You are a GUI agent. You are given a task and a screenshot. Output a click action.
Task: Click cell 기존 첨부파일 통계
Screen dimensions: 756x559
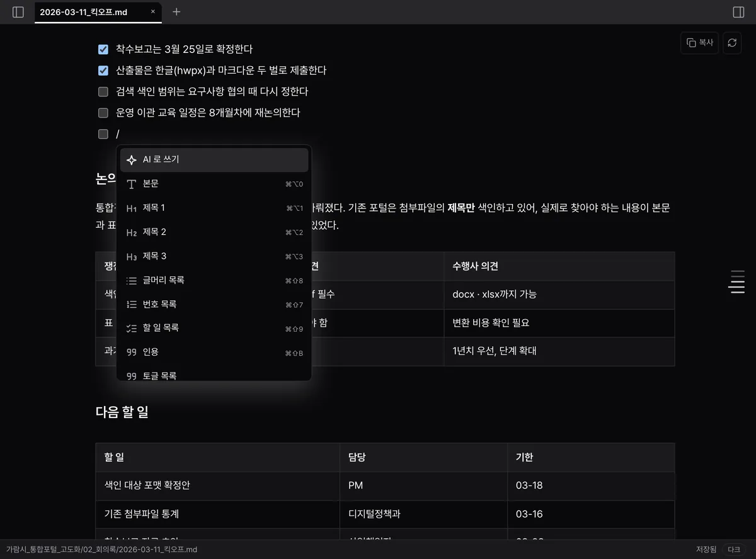click(x=217, y=514)
